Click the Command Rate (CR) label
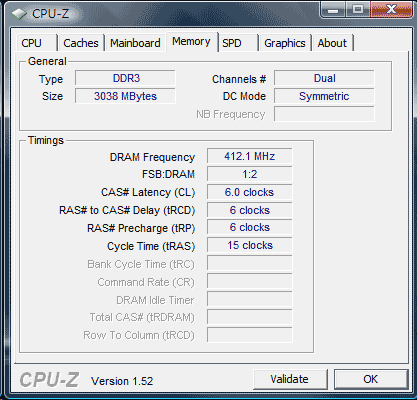417x400 pixels. [146, 282]
